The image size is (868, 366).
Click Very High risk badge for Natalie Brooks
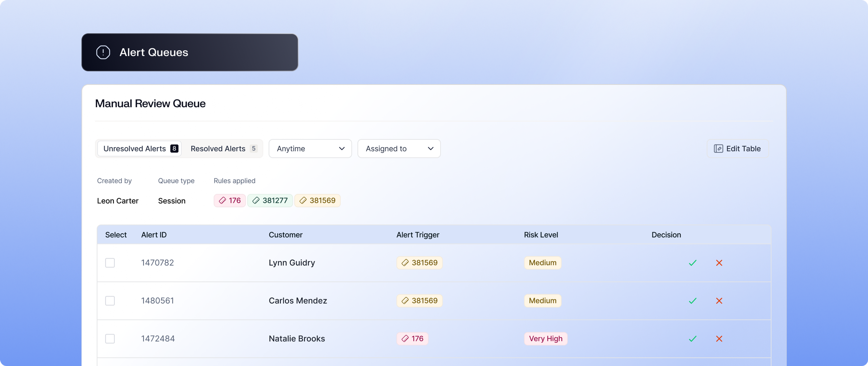(545, 339)
